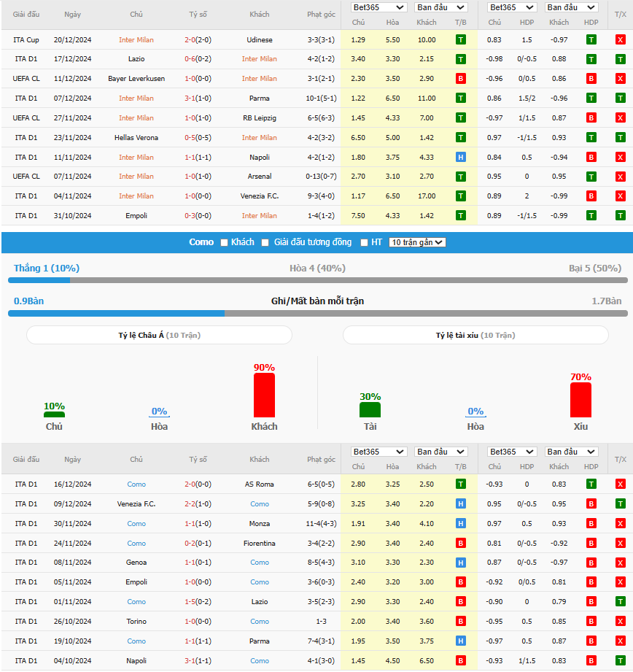
Task: Click blue H badge in Como vs Monza row
Action: (460, 524)
